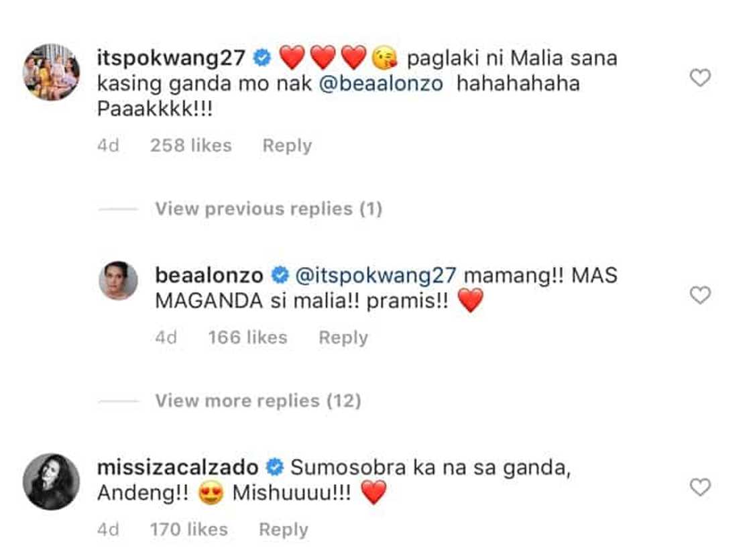Click the verified badge beside itspokwang27
The image size is (751, 560).
262,59
